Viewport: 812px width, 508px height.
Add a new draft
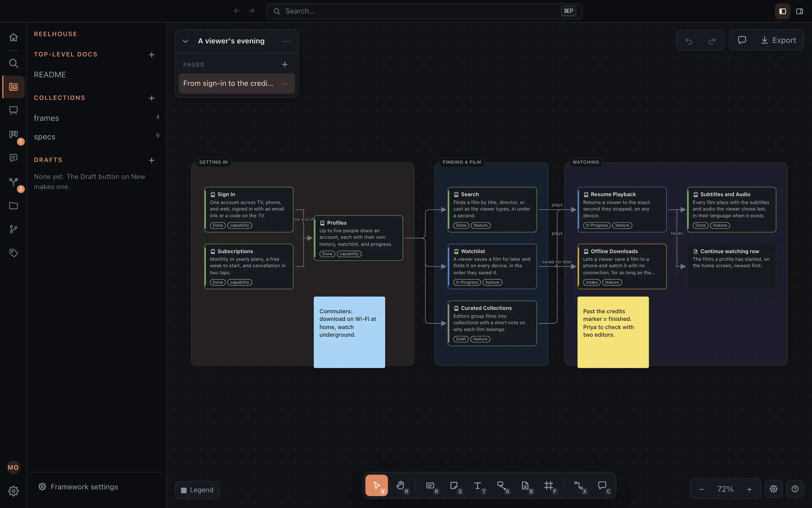pos(152,160)
